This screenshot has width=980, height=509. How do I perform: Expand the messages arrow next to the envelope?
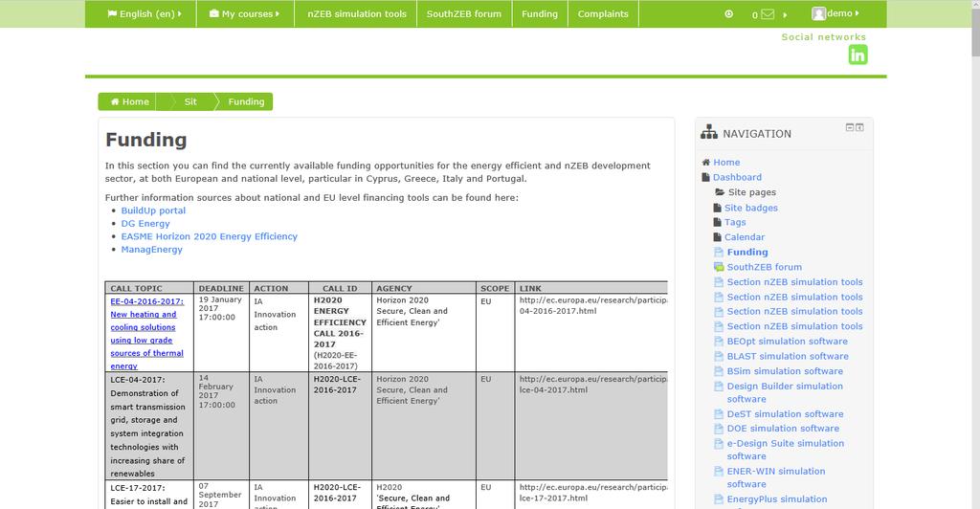785,14
